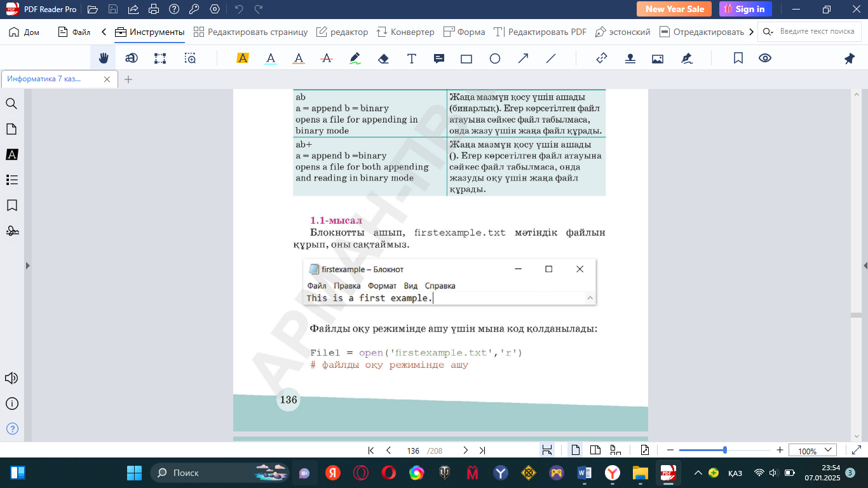
Task: Select the Highlight text tool
Action: (242, 58)
